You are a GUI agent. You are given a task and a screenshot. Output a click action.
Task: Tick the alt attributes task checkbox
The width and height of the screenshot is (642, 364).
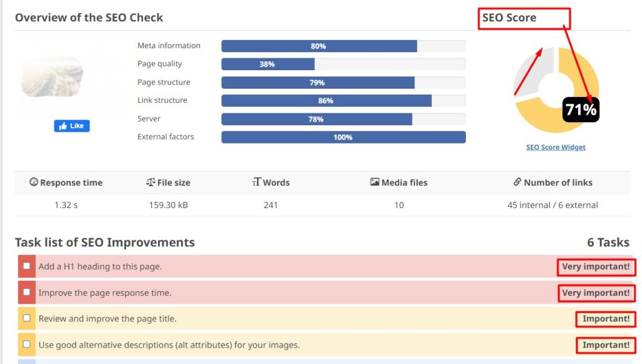26,344
